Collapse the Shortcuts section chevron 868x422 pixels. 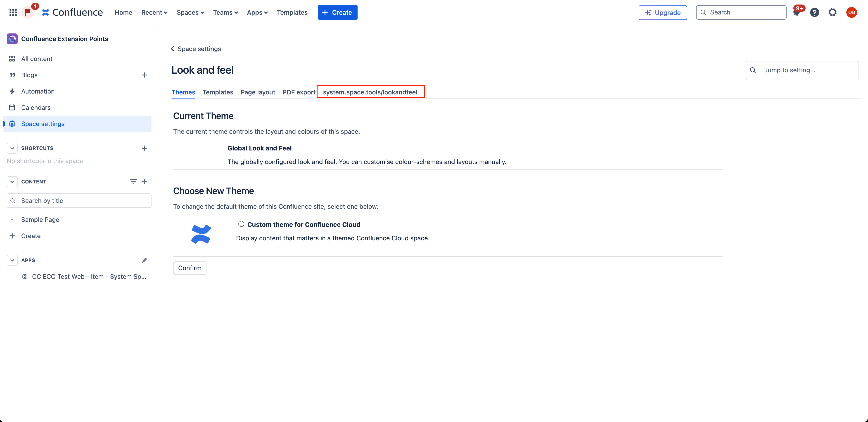click(x=12, y=148)
